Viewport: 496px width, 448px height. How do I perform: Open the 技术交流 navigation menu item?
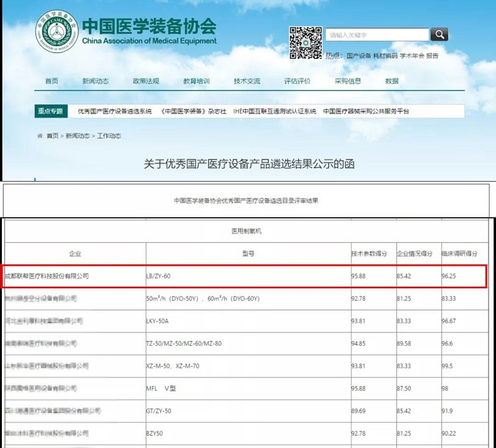[247, 81]
